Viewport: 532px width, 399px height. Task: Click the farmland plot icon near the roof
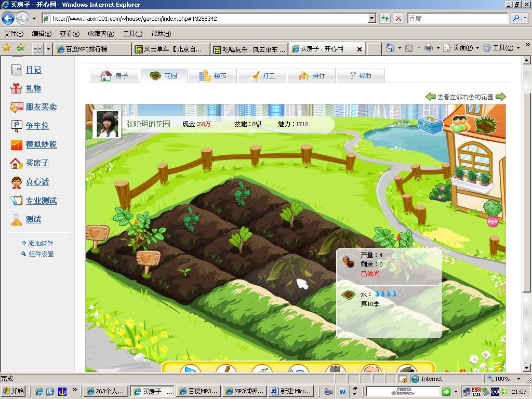(486, 125)
